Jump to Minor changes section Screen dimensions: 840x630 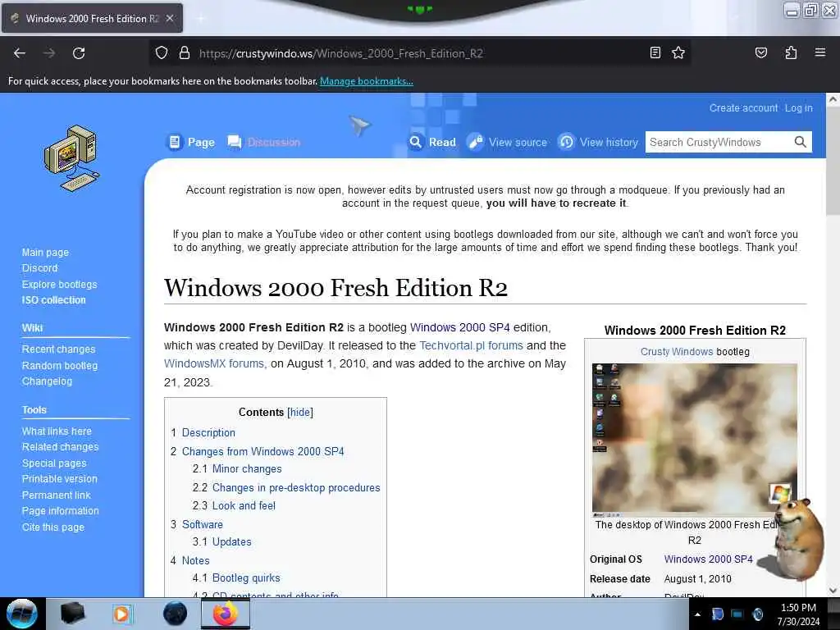tap(247, 468)
